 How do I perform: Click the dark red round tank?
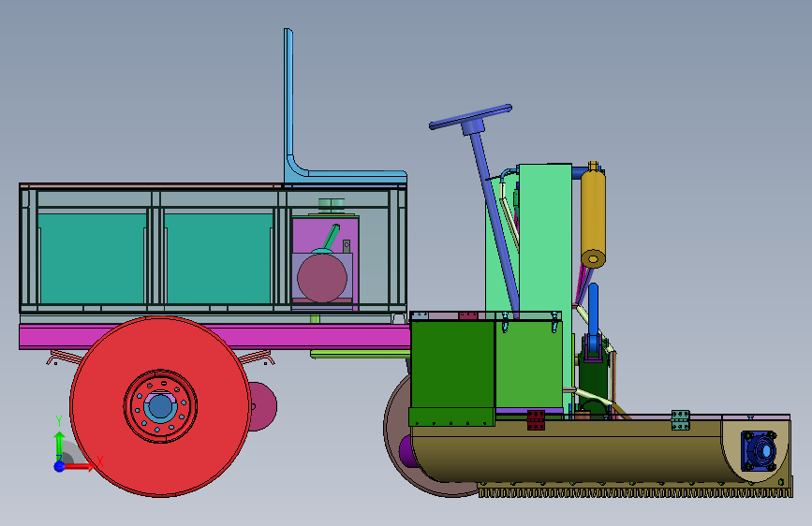pos(321,277)
